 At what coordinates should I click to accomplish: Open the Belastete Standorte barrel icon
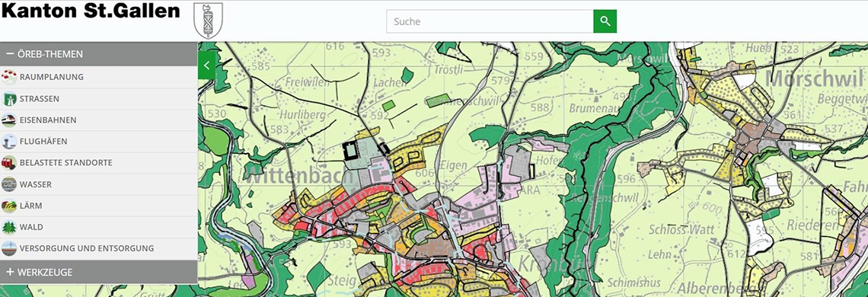coord(9,163)
